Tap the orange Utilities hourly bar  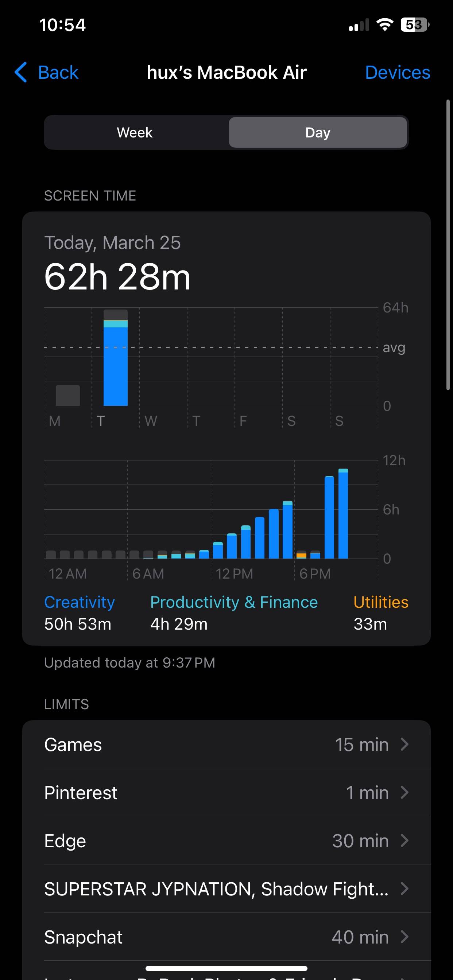301,555
